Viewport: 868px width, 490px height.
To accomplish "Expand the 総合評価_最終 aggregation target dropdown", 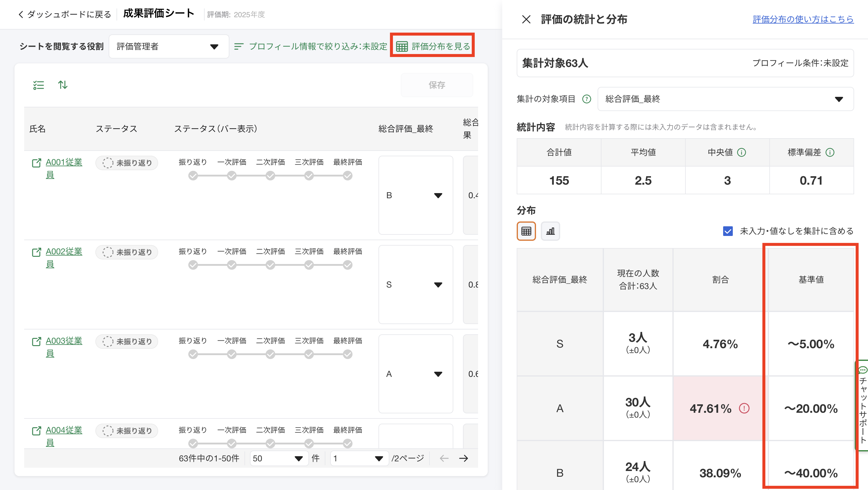I will click(x=725, y=99).
